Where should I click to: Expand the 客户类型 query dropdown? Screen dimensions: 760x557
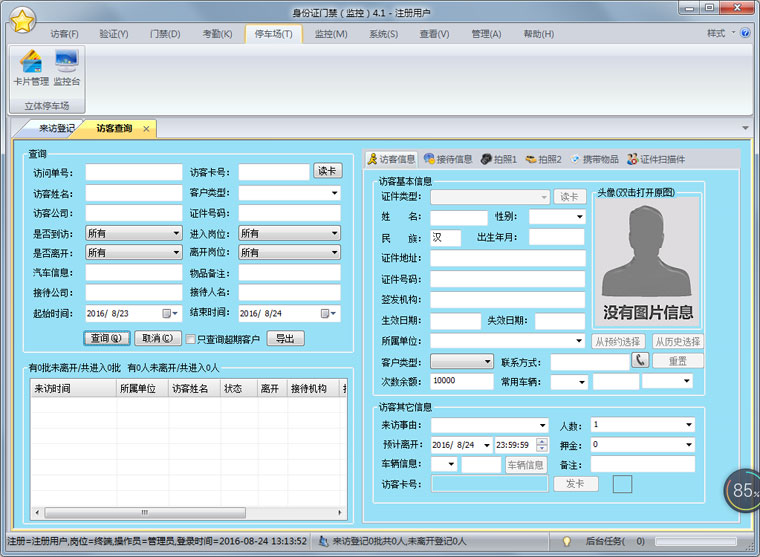pos(334,193)
